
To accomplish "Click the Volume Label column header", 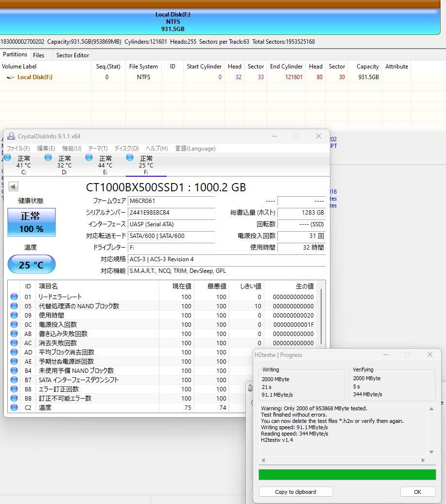I will [x=46, y=67].
